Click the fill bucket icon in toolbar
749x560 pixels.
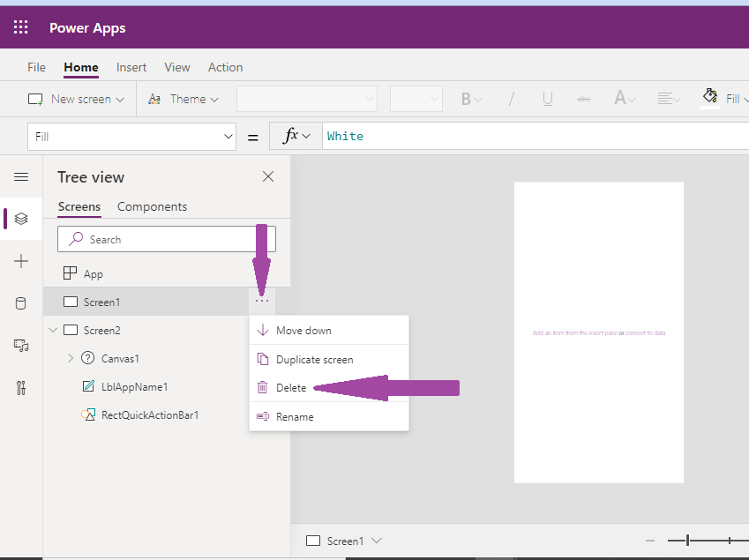711,95
